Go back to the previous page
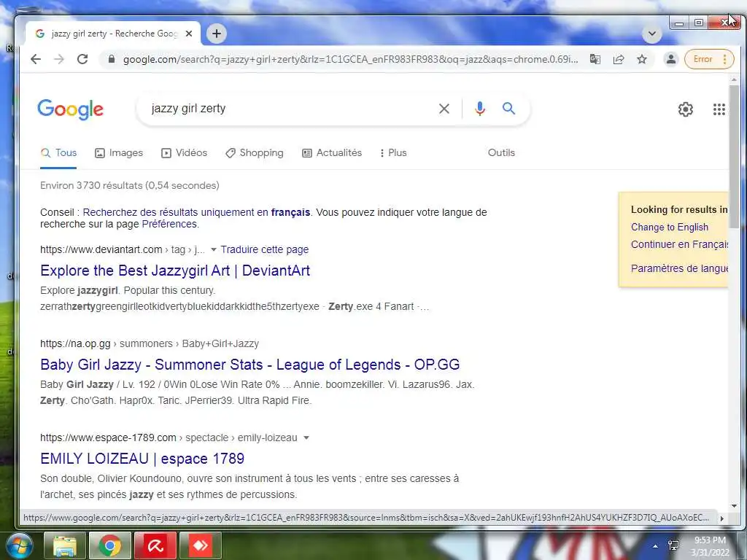Image resolution: width=747 pixels, height=560 pixels. (x=36, y=59)
